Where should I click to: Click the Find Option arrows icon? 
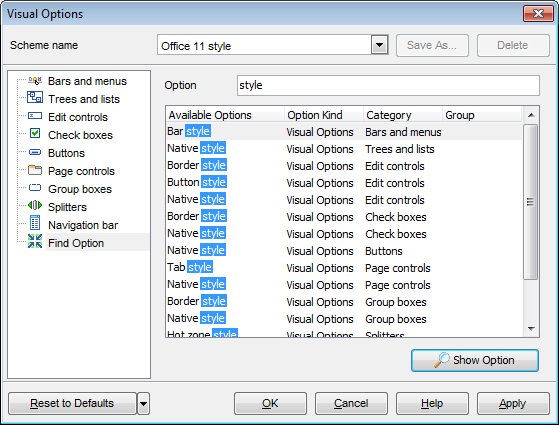click(x=35, y=241)
